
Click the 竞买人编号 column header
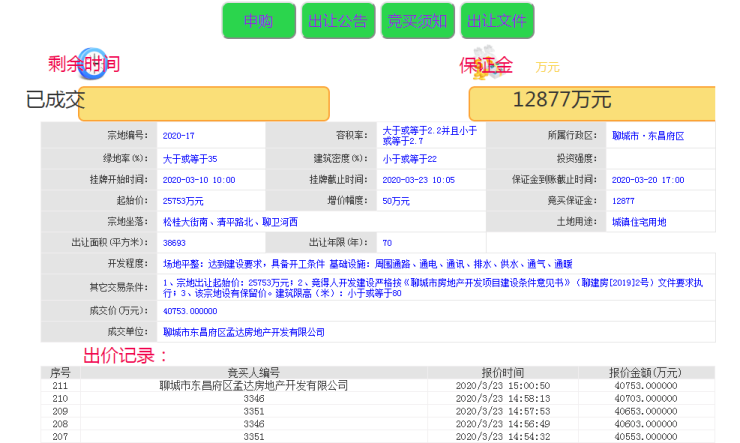[x=253, y=372]
